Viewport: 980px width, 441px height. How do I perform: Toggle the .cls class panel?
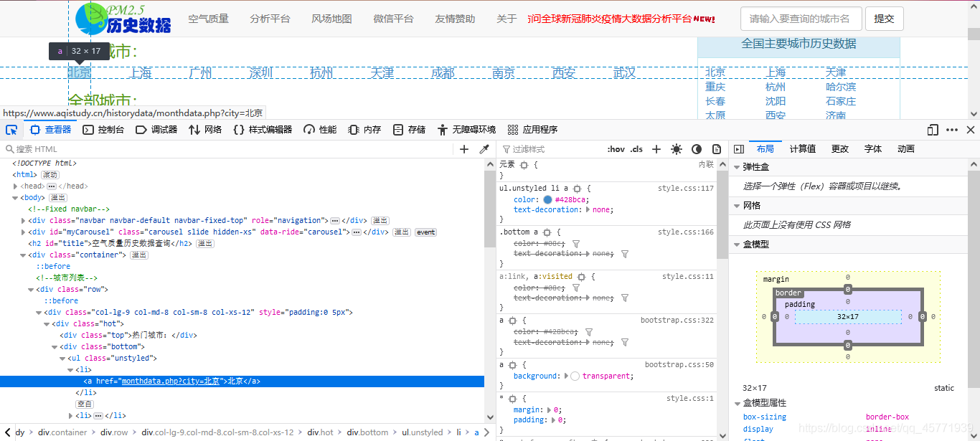[636, 149]
